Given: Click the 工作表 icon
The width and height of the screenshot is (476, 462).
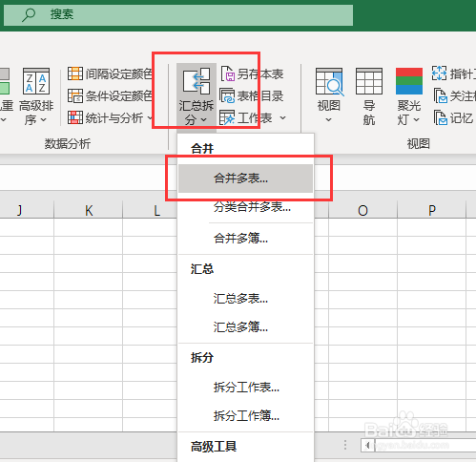Looking at the screenshot, I should (x=228, y=118).
